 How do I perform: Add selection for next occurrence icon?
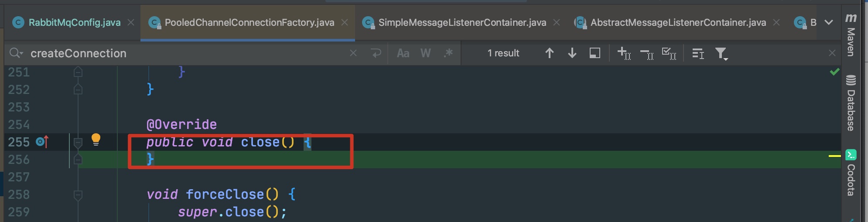tap(624, 53)
